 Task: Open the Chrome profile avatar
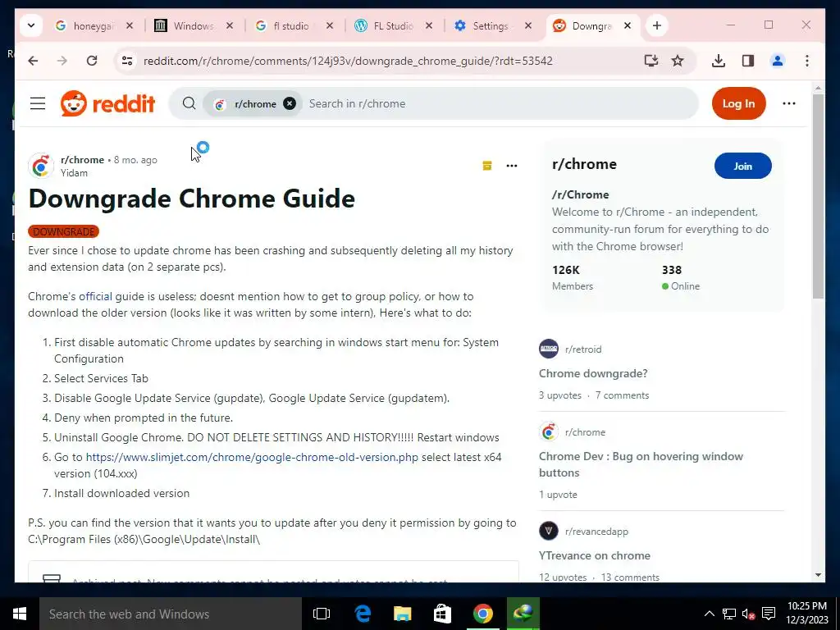pyautogui.click(x=778, y=61)
